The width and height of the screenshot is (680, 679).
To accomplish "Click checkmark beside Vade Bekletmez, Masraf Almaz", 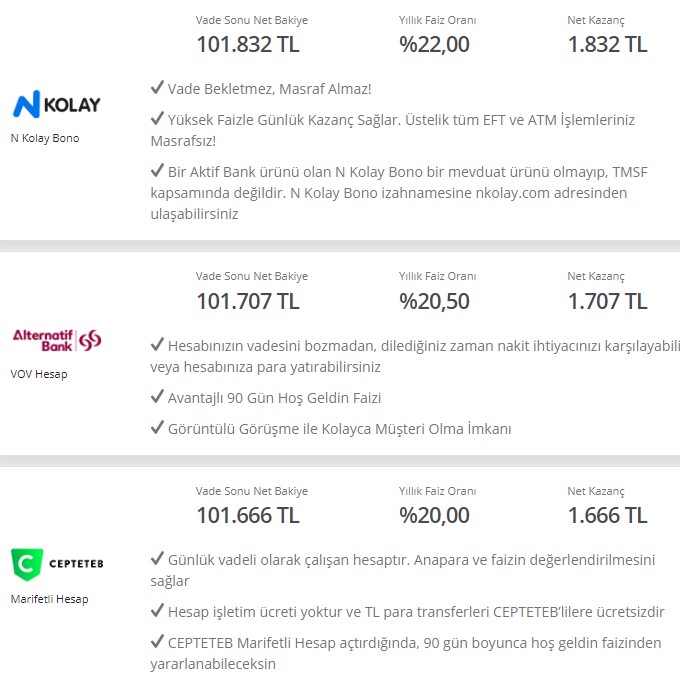I will tap(157, 87).
